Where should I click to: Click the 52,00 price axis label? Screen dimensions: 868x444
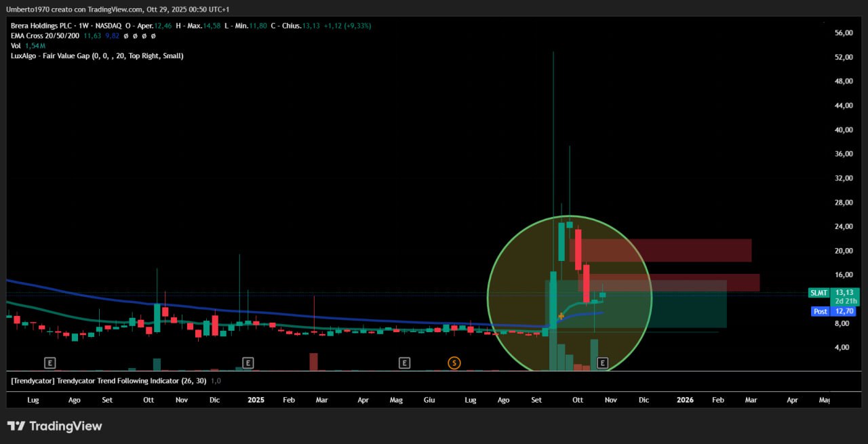click(844, 58)
